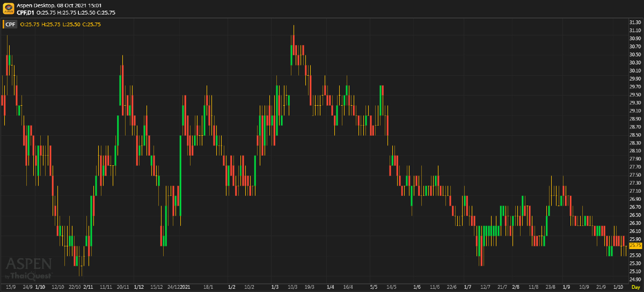Click the CPF,D1 header symbol text

pyautogui.click(x=26, y=12)
